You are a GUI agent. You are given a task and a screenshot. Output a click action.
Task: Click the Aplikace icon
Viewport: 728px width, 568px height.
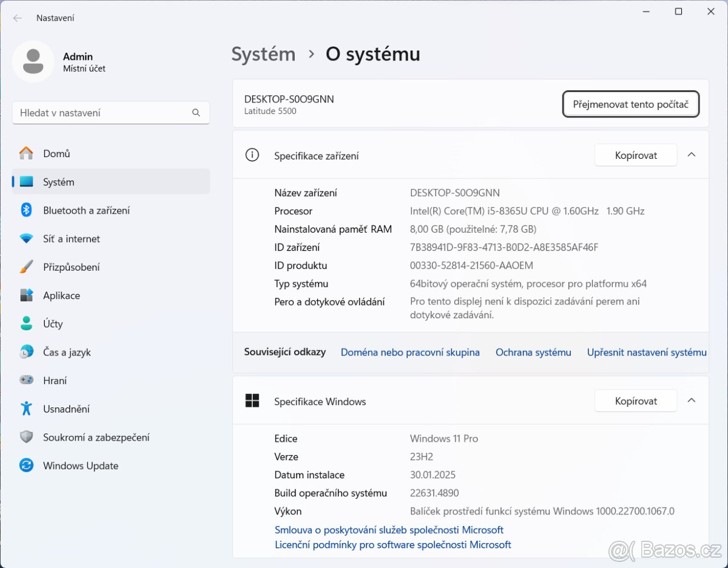click(x=26, y=295)
